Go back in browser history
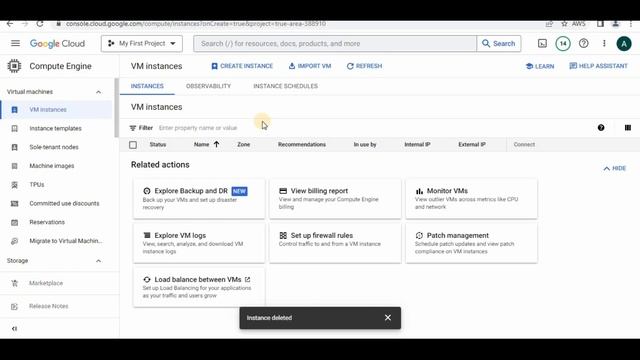 pyautogui.click(x=10, y=24)
